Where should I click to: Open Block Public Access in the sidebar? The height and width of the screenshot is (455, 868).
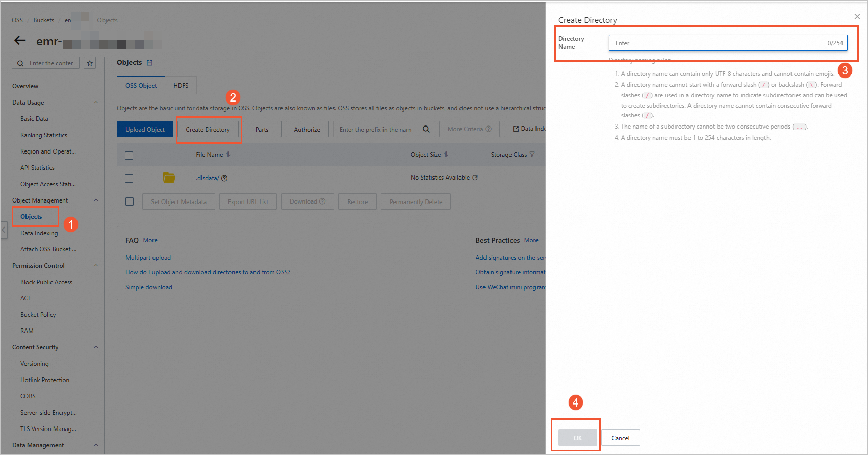46,282
